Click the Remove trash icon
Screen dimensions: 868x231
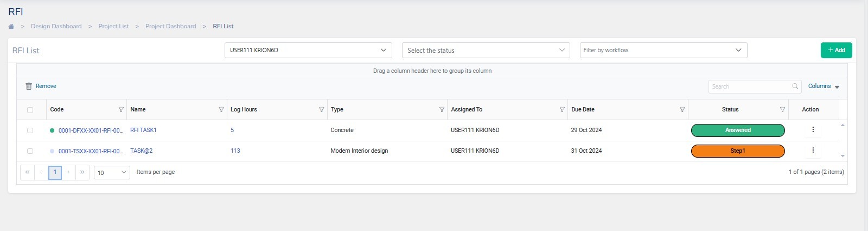(x=29, y=86)
